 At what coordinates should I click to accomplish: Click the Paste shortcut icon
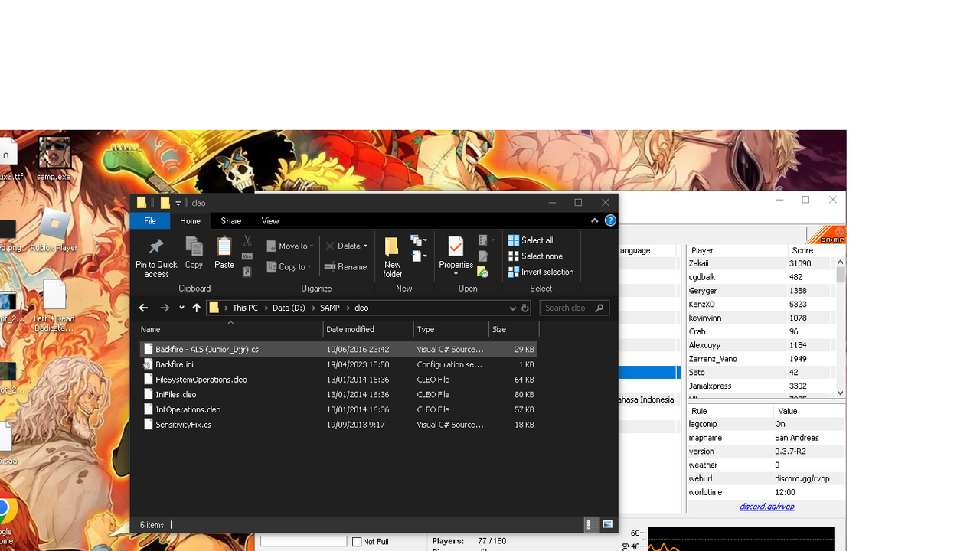click(x=247, y=272)
